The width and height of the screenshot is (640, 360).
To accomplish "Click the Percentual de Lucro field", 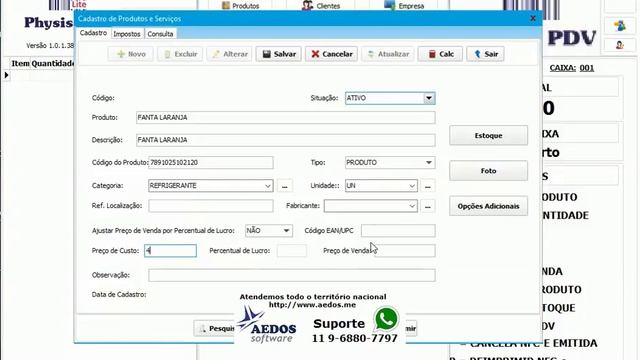I will click(292, 251).
